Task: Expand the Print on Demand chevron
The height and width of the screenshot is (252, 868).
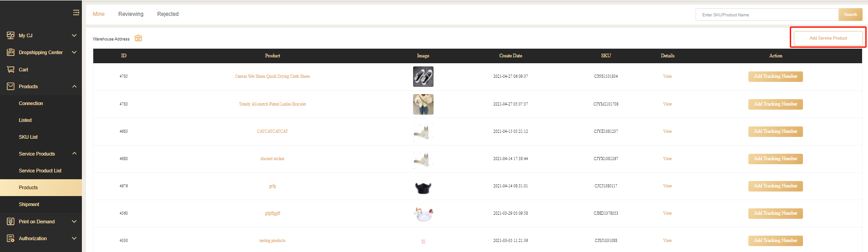Action: point(74,222)
